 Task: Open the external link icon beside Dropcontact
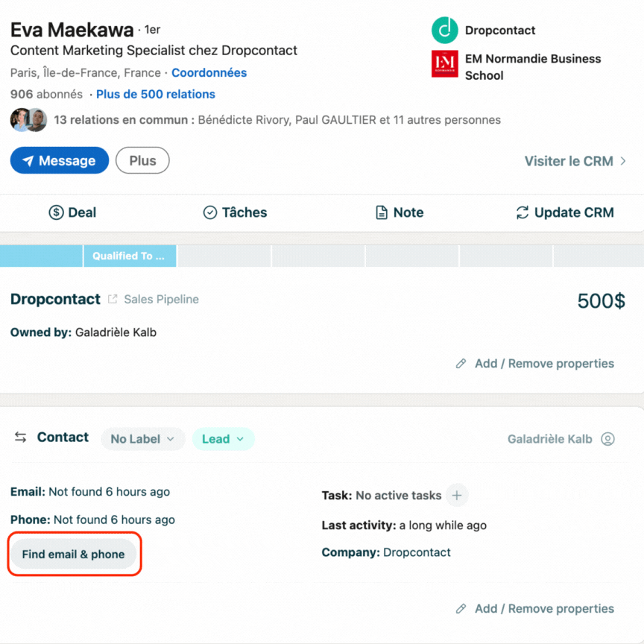(113, 300)
